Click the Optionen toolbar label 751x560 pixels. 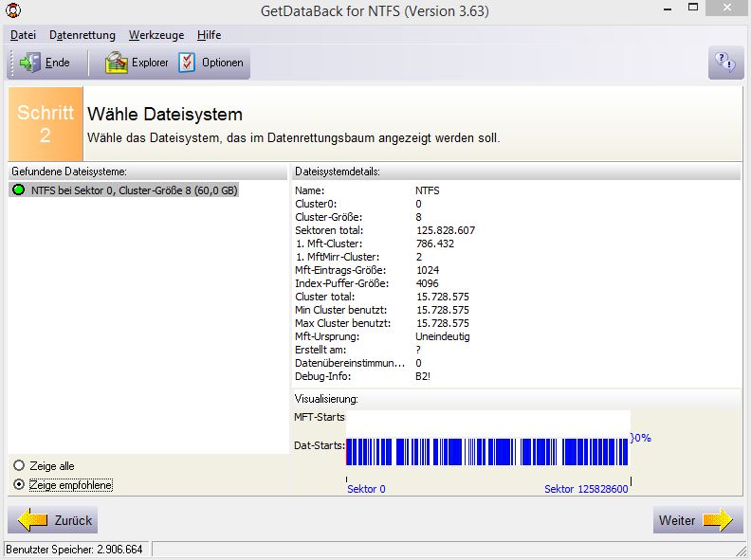tap(222, 63)
